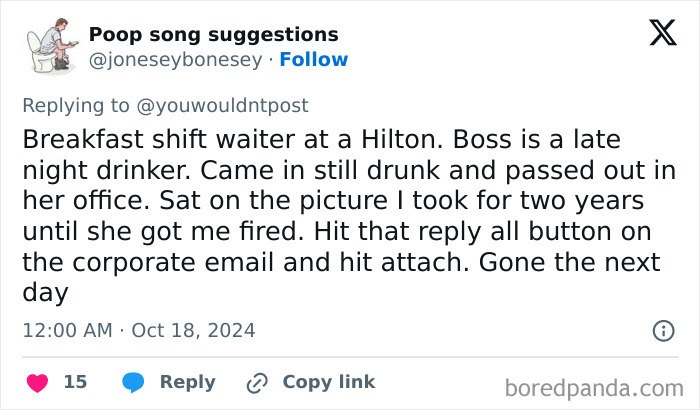The width and height of the screenshot is (700, 410).
Task: Click the boredpanda.com watermark
Action: click(593, 388)
